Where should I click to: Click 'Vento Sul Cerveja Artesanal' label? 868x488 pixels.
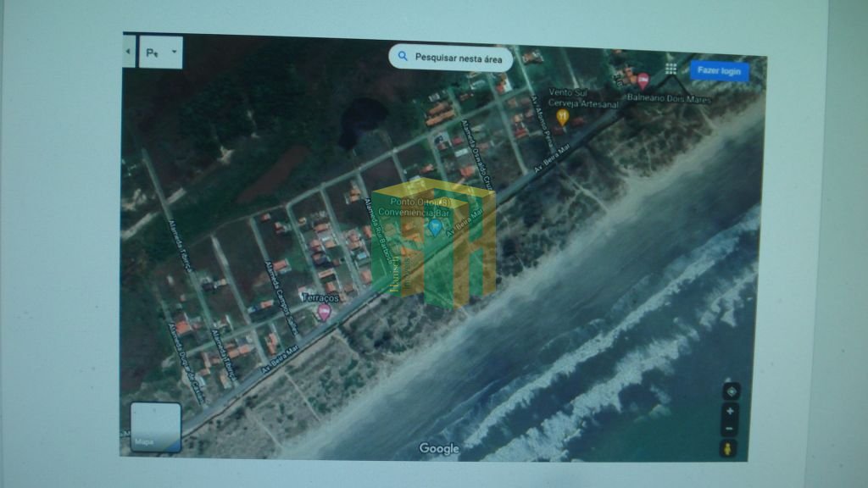click(x=583, y=98)
